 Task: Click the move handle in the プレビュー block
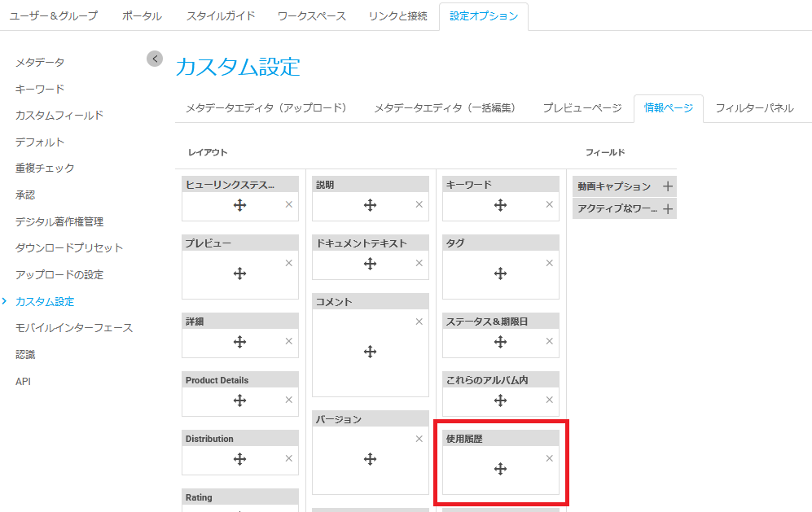239,274
